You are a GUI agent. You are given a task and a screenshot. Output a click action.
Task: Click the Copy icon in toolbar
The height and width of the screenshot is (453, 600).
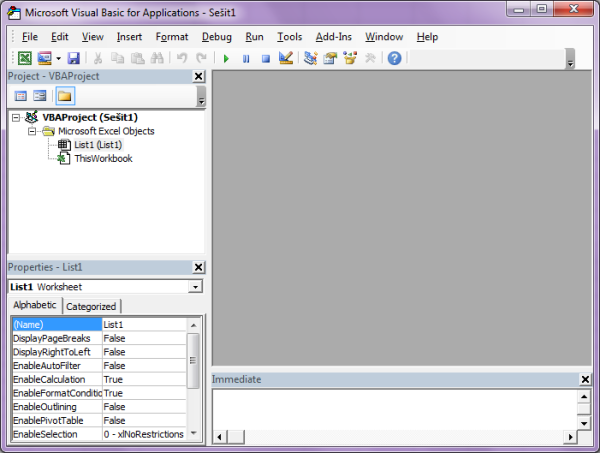tap(117, 58)
